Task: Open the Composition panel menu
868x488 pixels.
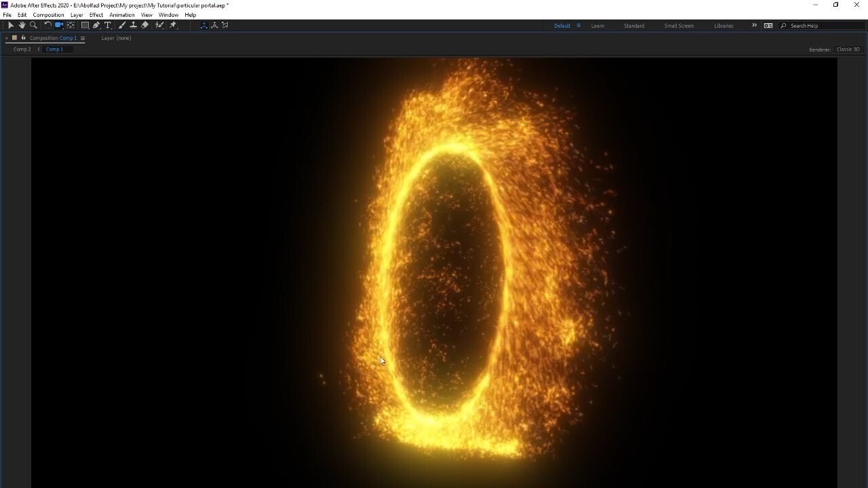Action: tap(82, 38)
